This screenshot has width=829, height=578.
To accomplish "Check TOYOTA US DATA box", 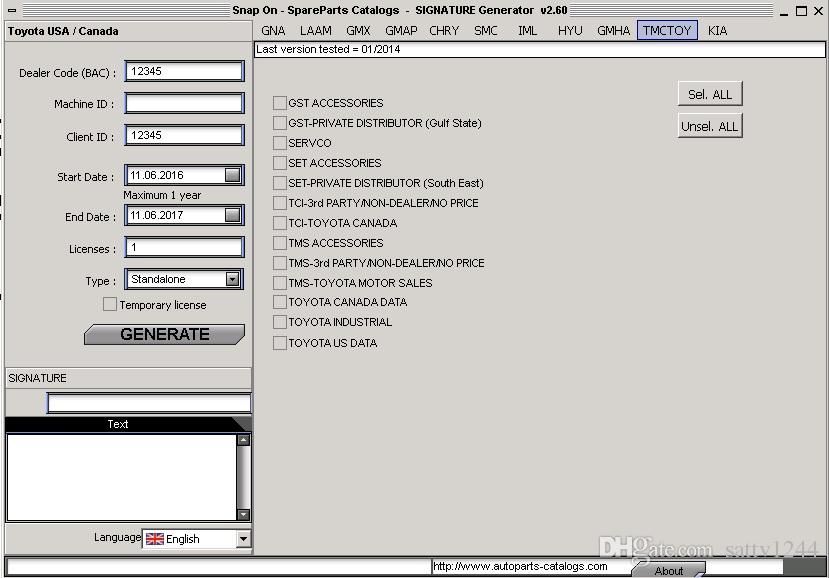I will point(280,343).
